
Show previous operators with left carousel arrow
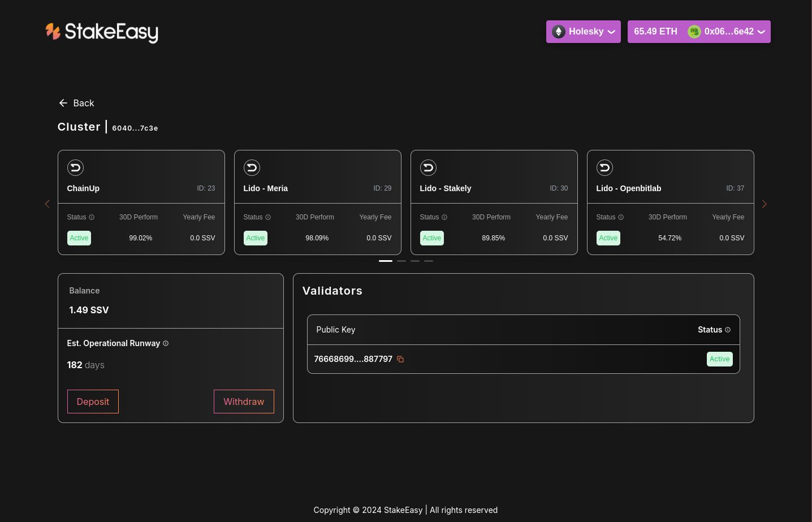47,204
